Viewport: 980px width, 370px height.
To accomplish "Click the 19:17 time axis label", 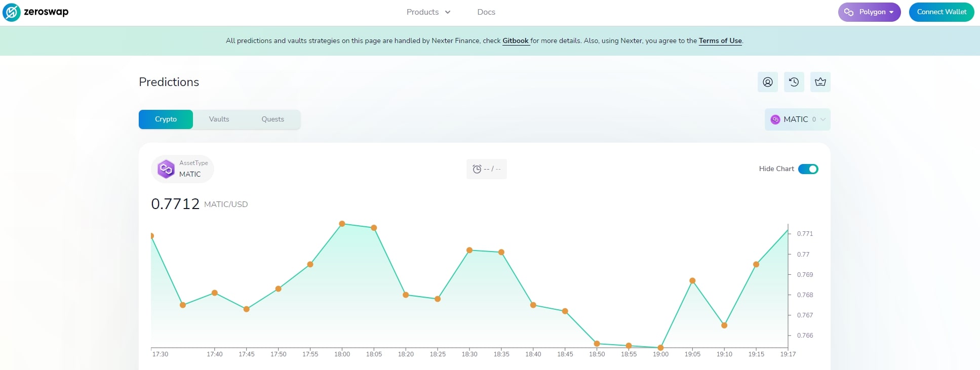I will point(788,354).
